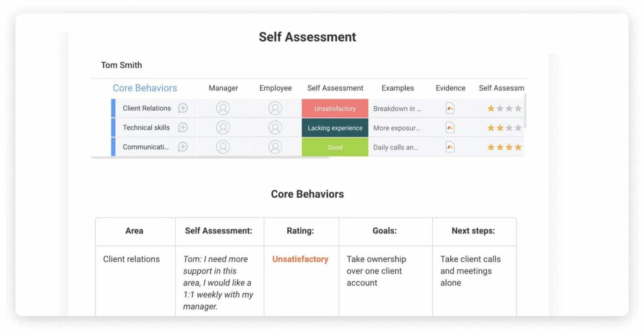This screenshot has width=644, height=334.
Task: Set four stars on the Technical skills rating
Action: point(519,128)
